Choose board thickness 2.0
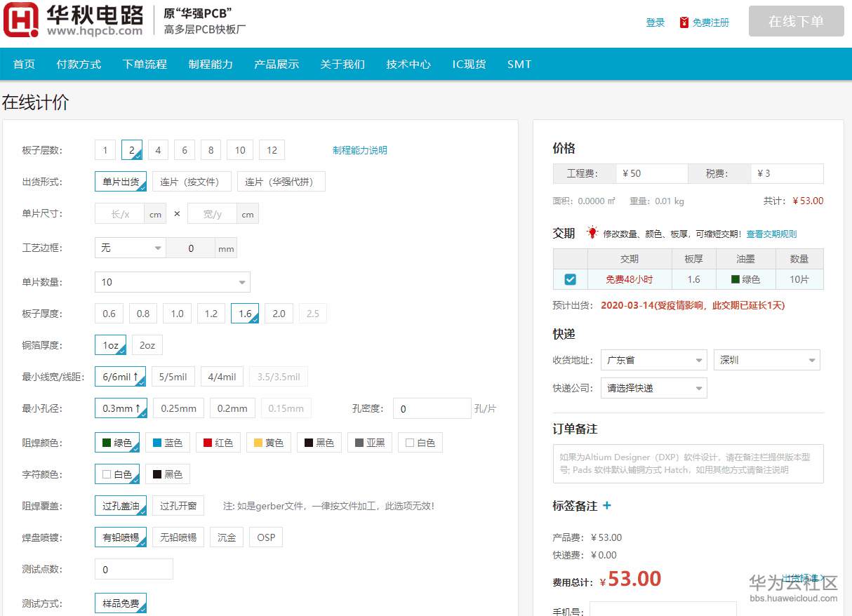This screenshot has width=852, height=616. pos(279,314)
